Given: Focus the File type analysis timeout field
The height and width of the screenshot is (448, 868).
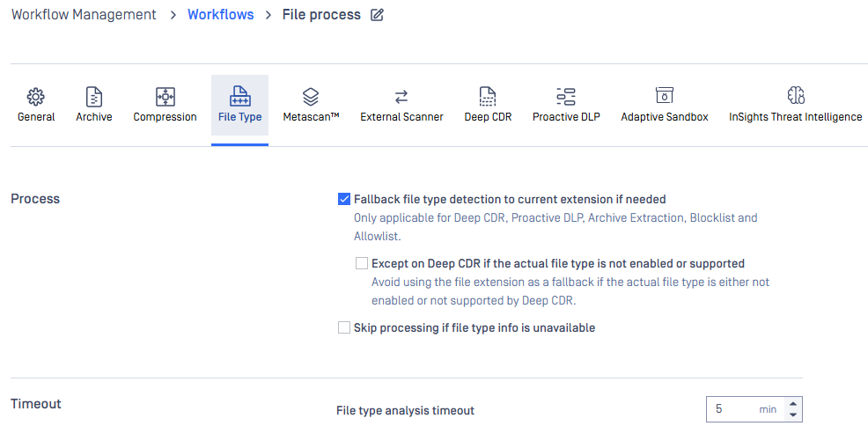Looking at the screenshot, I should [746, 409].
